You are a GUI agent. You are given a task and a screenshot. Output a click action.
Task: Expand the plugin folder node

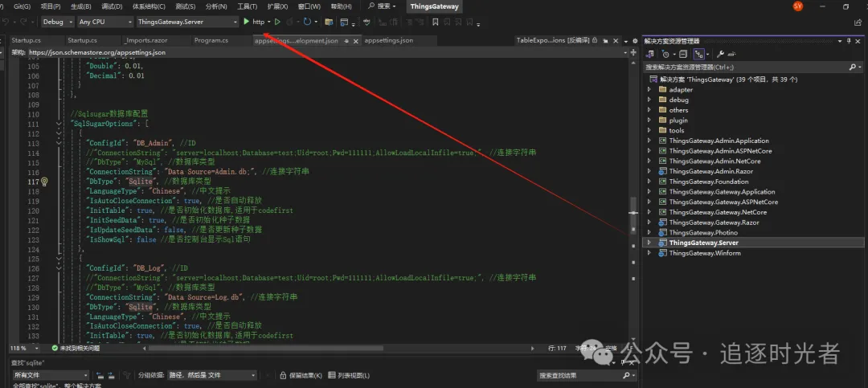pyautogui.click(x=649, y=120)
